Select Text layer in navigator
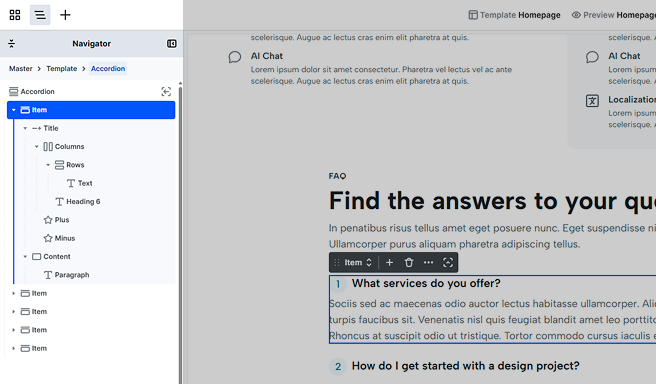656x384 pixels. [85, 183]
